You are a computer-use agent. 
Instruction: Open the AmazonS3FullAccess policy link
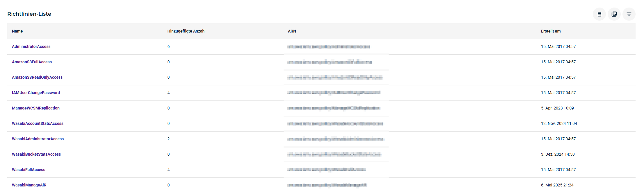(x=32, y=62)
